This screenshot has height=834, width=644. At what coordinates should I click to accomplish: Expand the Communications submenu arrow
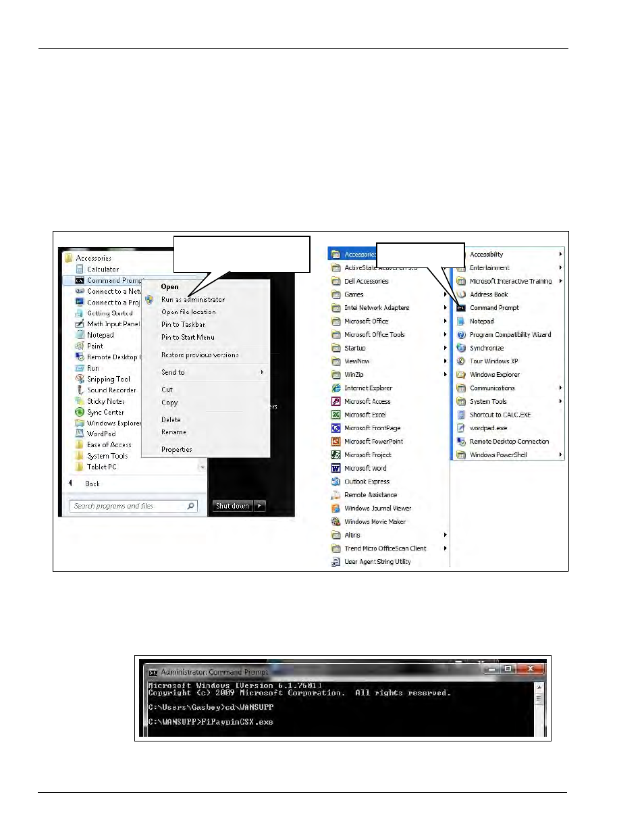point(560,388)
